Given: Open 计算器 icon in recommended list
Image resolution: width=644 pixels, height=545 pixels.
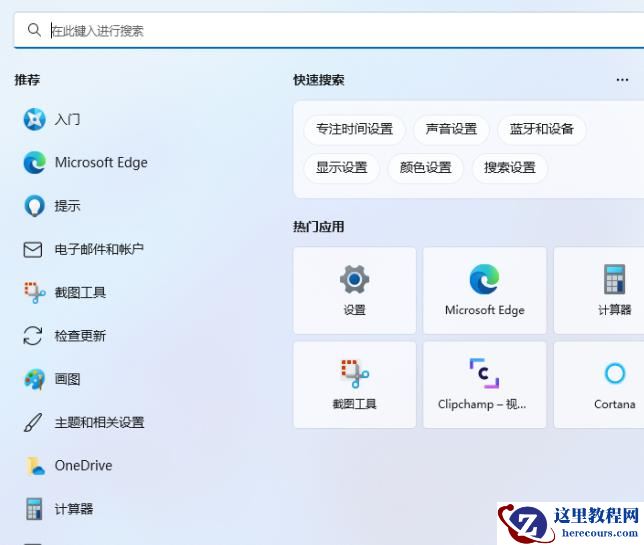Looking at the screenshot, I should [34, 509].
